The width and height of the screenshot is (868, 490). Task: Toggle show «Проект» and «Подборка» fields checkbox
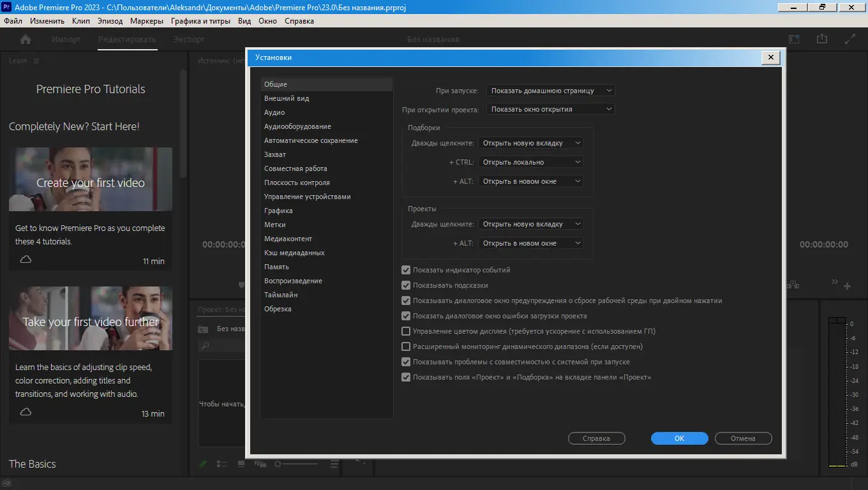click(406, 377)
